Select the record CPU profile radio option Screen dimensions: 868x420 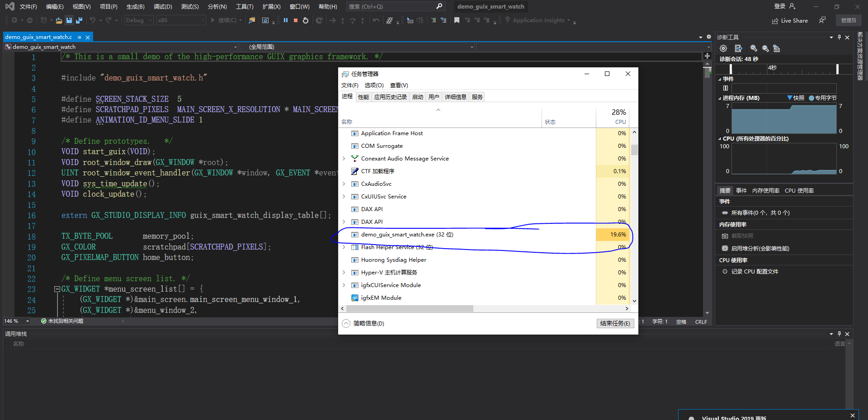click(x=725, y=272)
